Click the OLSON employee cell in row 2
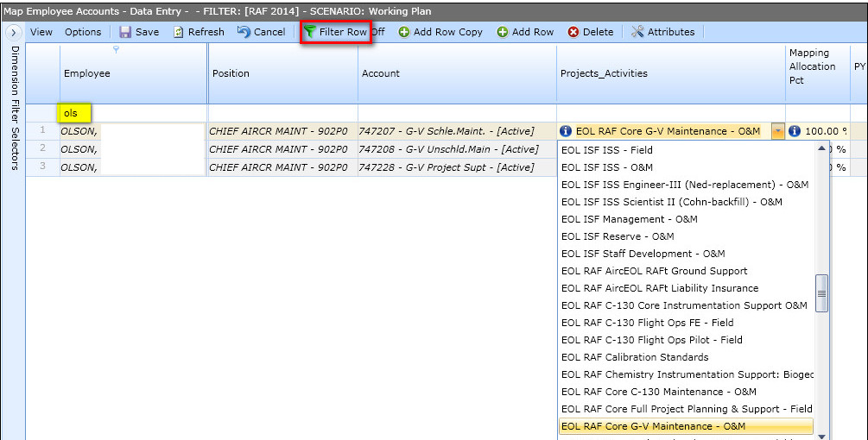868x440 pixels. pos(133,149)
